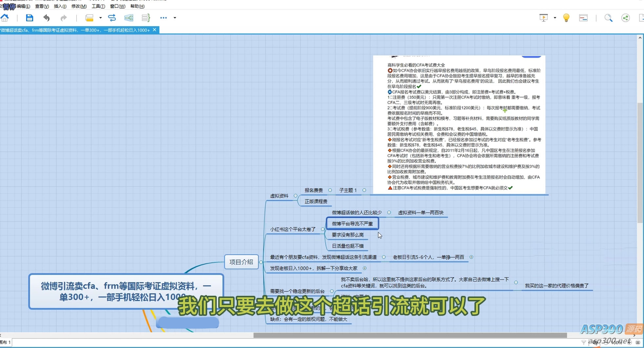Select the 要求没有那么高 node
Viewport: 644px width, 348px height.
[348, 235]
